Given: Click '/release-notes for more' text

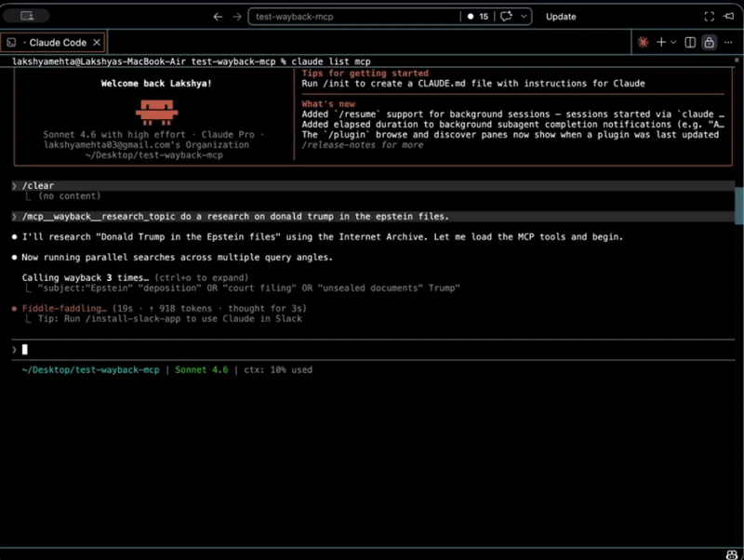Looking at the screenshot, I should pyautogui.click(x=363, y=145).
